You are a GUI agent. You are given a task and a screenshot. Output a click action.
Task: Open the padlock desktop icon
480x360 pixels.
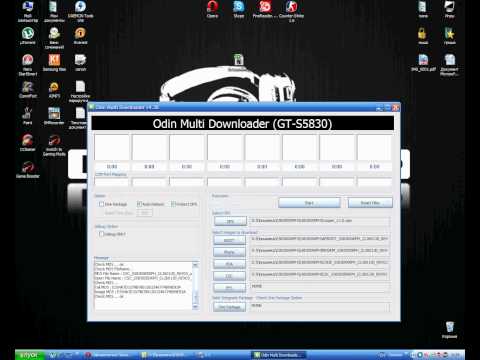tap(423, 36)
